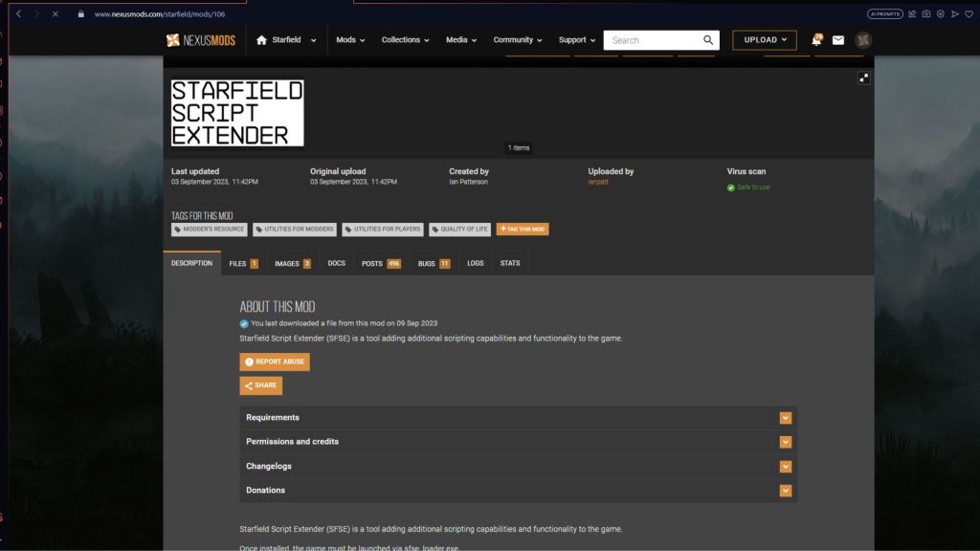Viewport: 980px width, 551px height.
Task: Open messages using the envelope icon
Action: tap(838, 39)
